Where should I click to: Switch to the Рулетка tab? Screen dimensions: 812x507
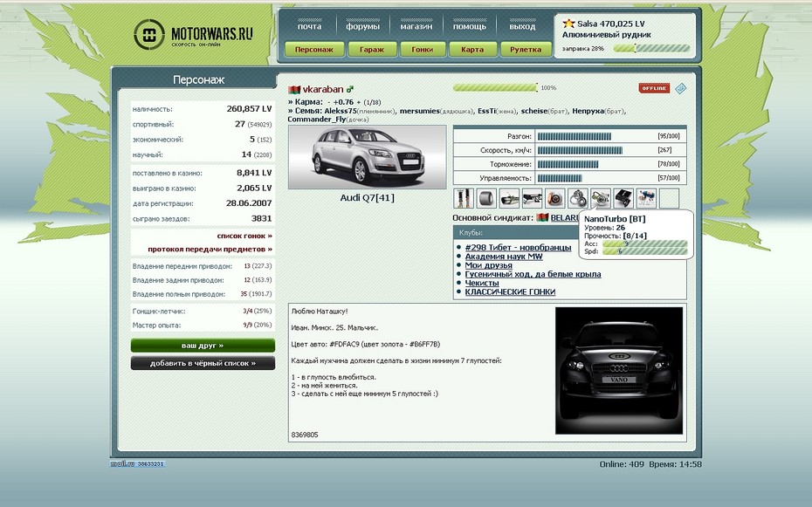(x=526, y=49)
